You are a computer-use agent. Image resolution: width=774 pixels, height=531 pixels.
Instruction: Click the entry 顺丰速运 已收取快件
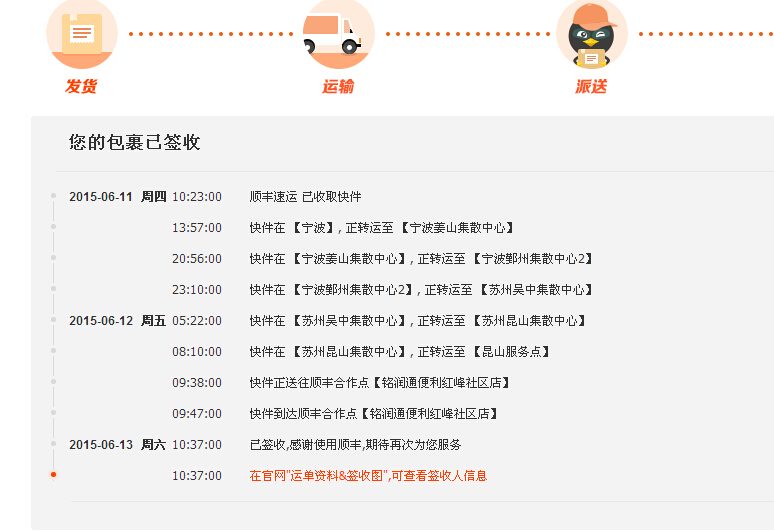point(306,197)
